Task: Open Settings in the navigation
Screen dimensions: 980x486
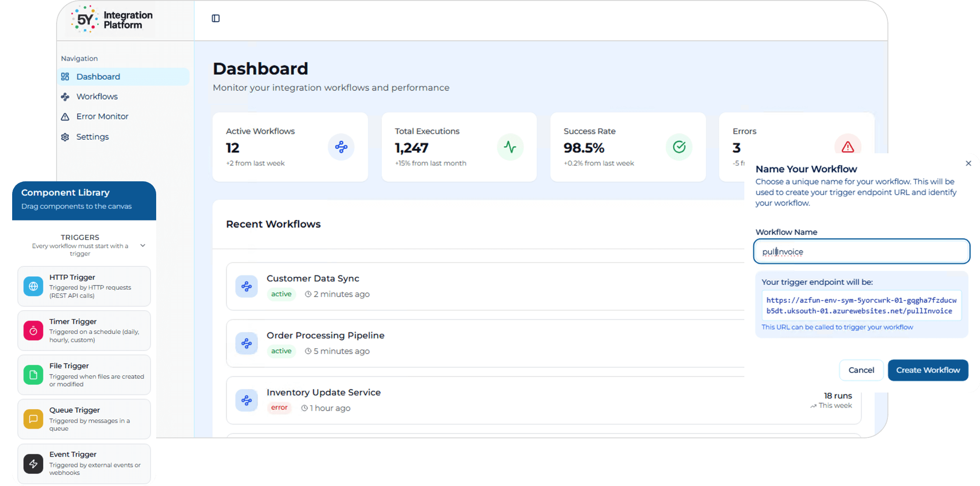Action: [123, 137]
